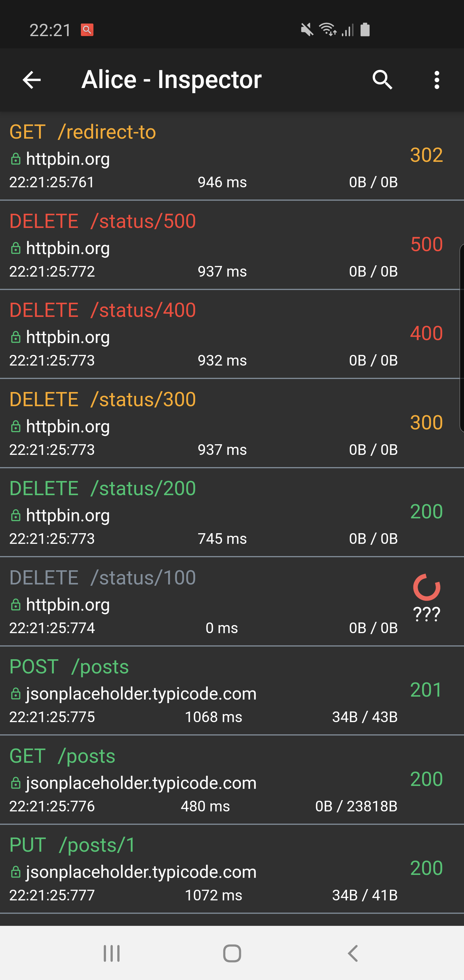This screenshot has height=980, width=464.
Task: Tap the 201 status code on POST
Action: coord(426,690)
